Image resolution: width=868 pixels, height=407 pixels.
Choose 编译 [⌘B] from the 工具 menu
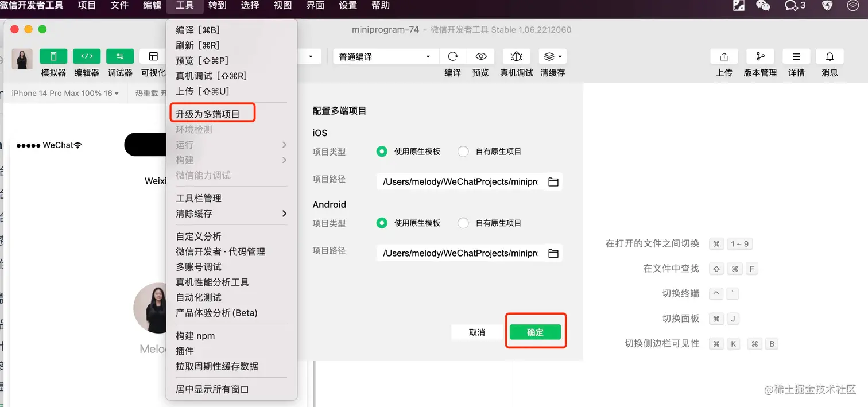click(x=231, y=30)
